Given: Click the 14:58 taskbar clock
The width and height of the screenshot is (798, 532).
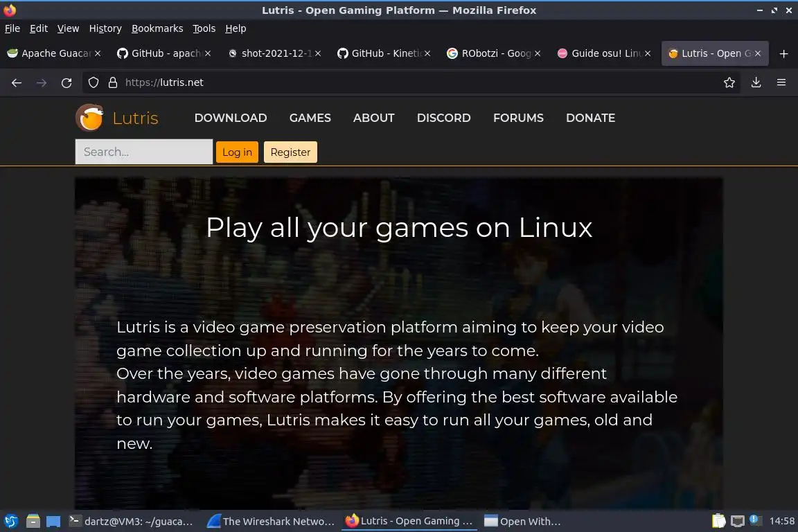Looking at the screenshot, I should coord(781,521).
